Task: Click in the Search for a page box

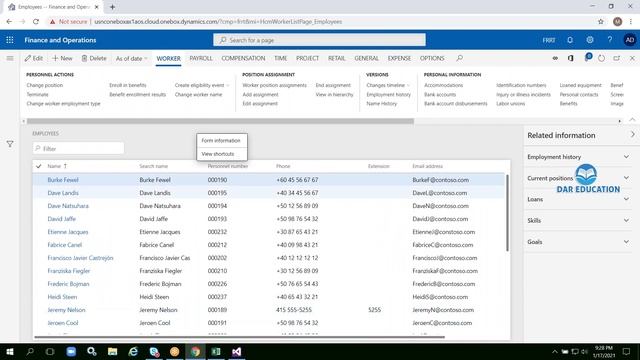Action: [319, 40]
